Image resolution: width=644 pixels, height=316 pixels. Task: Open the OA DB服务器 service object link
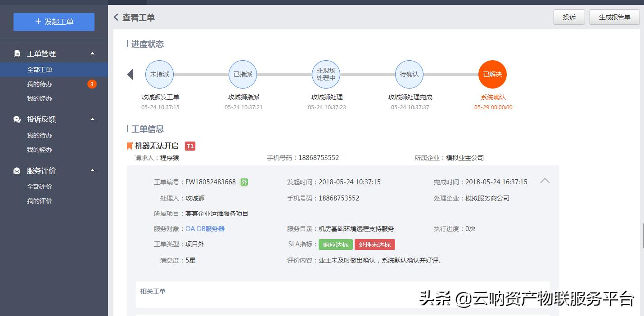[204, 228]
